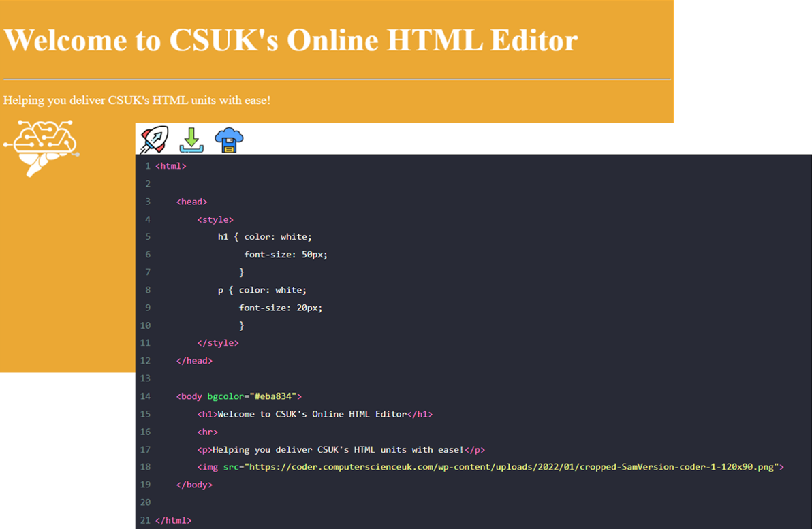Place cursor on the <head> tag line
This screenshot has height=529, width=812.
pyautogui.click(x=191, y=202)
